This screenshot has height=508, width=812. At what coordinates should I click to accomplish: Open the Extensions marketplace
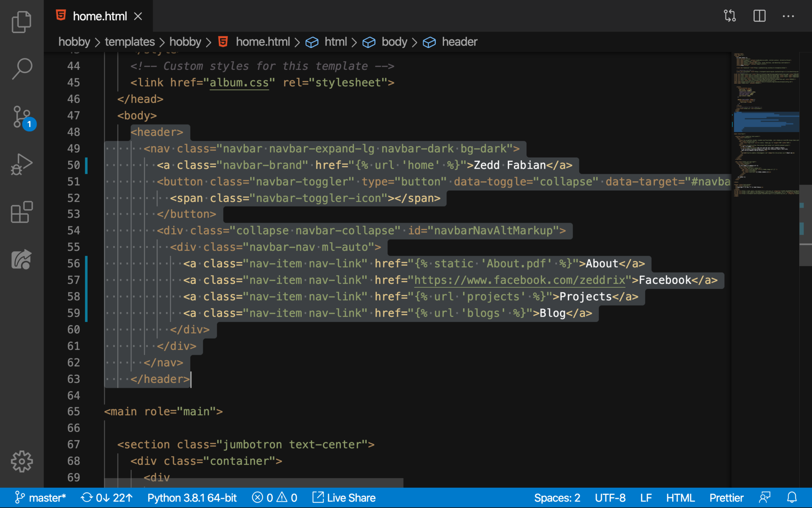(21, 212)
